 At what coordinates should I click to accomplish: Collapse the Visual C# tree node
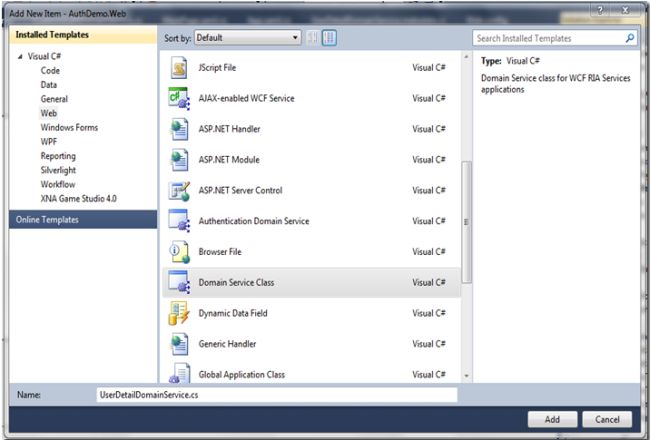(x=21, y=56)
